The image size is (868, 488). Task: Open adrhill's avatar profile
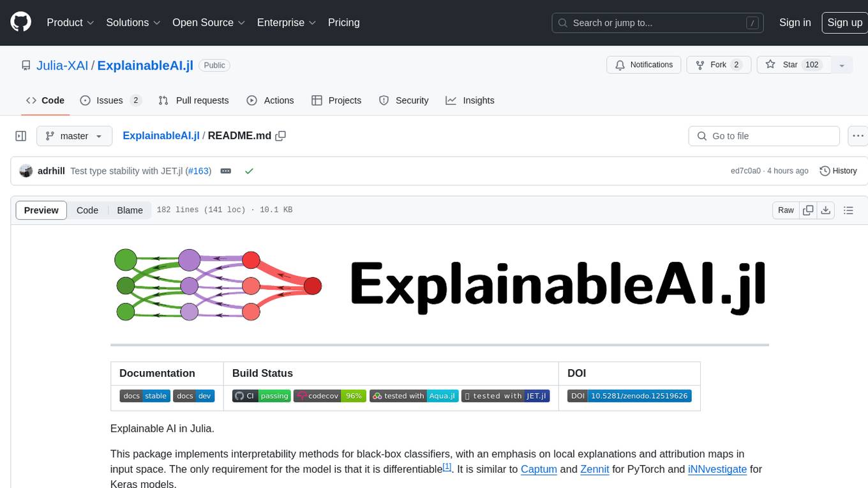click(26, 171)
